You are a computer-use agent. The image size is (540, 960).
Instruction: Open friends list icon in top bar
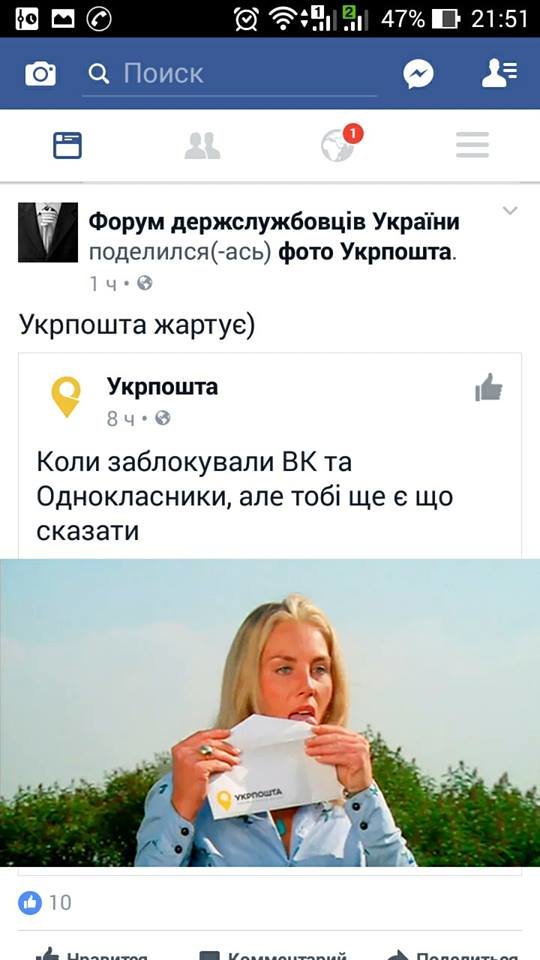click(499, 74)
